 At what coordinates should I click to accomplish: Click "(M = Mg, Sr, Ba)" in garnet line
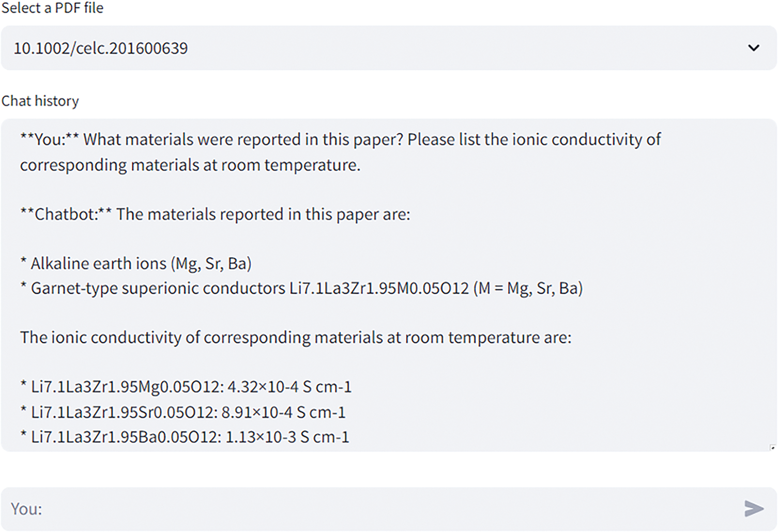pos(528,288)
